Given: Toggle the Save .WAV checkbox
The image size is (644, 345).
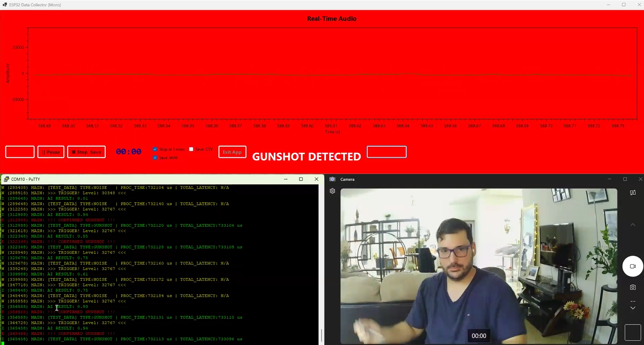Looking at the screenshot, I should [155, 158].
